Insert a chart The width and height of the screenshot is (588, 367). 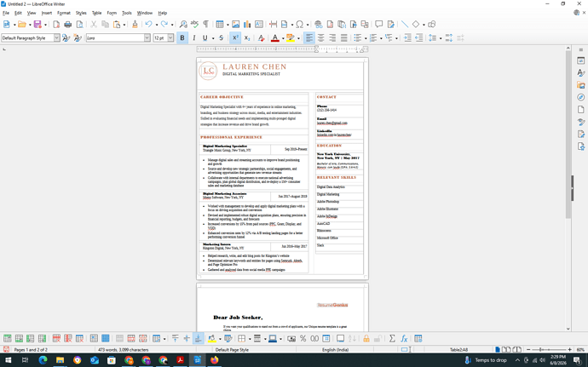pos(247,25)
